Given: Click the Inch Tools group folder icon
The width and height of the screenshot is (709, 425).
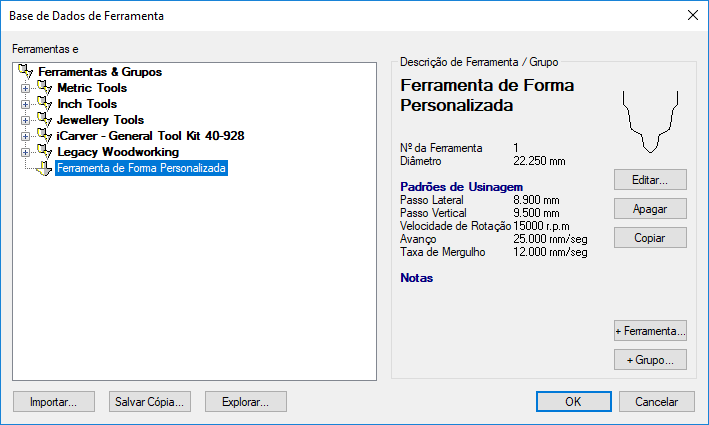Looking at the screenshot, I should 43,104.
